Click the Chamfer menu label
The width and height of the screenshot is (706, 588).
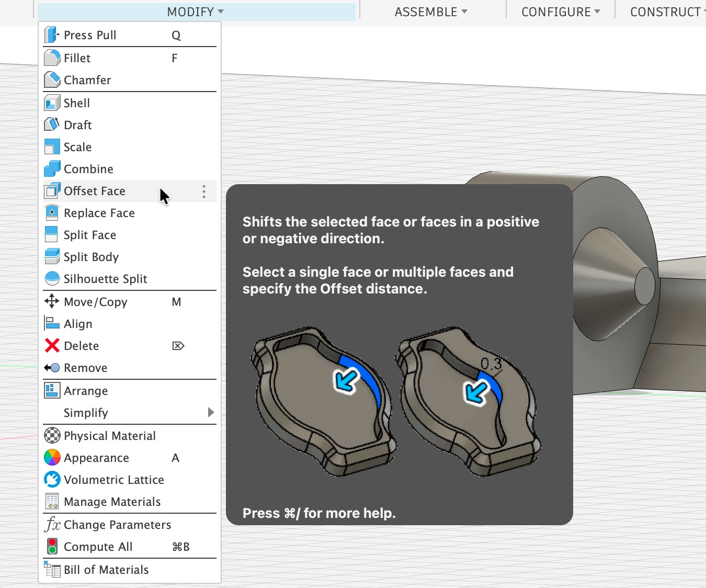click(x=87, y=80)
